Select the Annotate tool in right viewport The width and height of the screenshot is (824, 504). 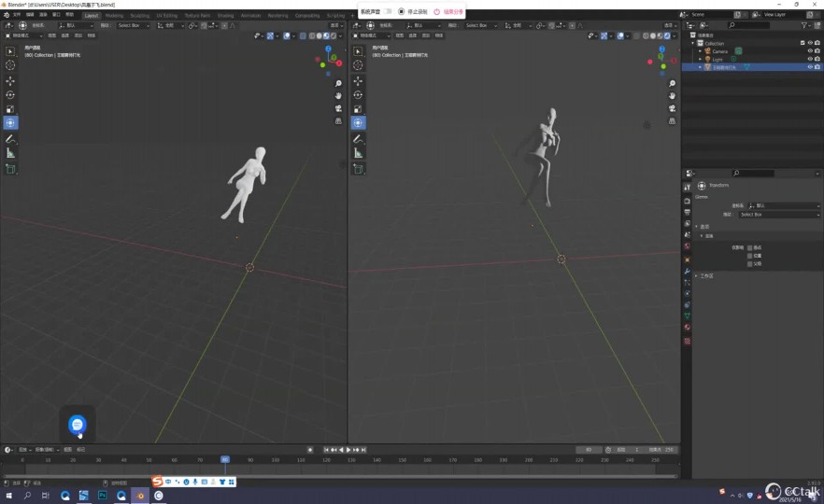(x=358, y=139)
